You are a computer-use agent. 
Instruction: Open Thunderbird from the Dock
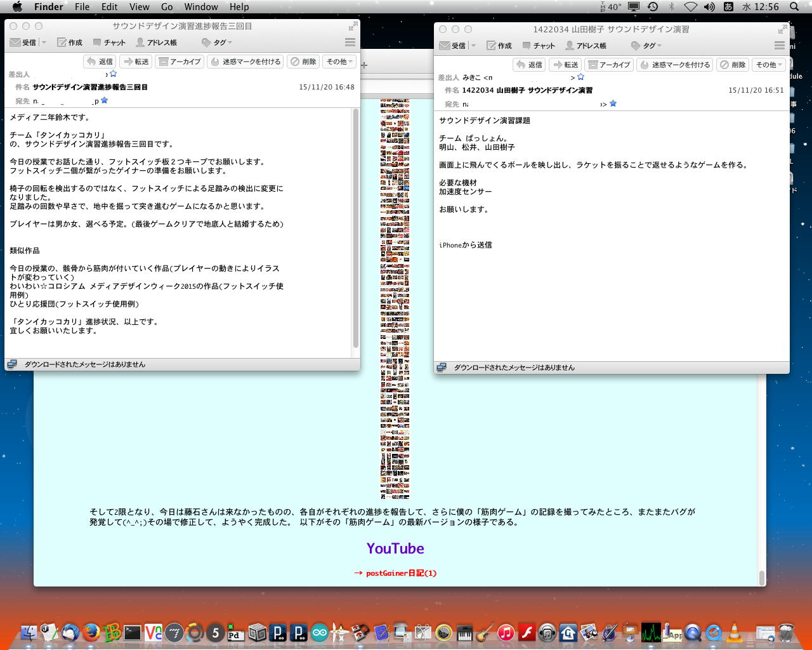pyautogui.click(x=70, y=632)
